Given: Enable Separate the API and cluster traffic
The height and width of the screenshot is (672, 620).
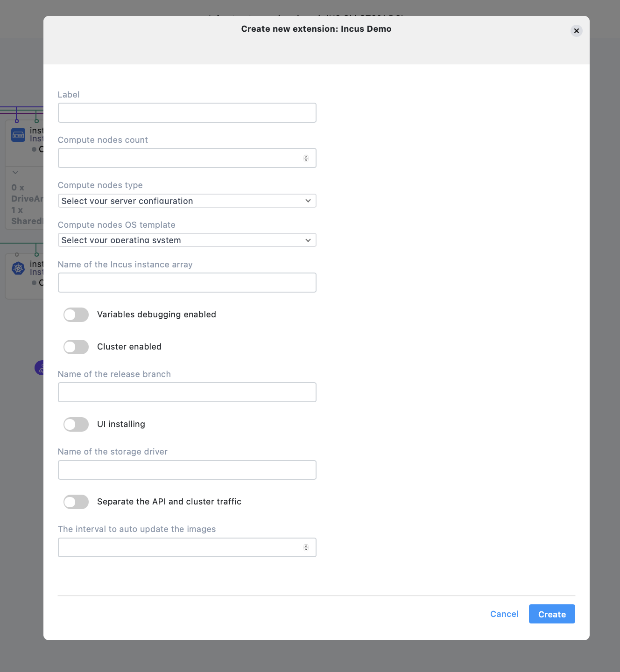Looking at the screenshot, I should click(x=76, y=502).
